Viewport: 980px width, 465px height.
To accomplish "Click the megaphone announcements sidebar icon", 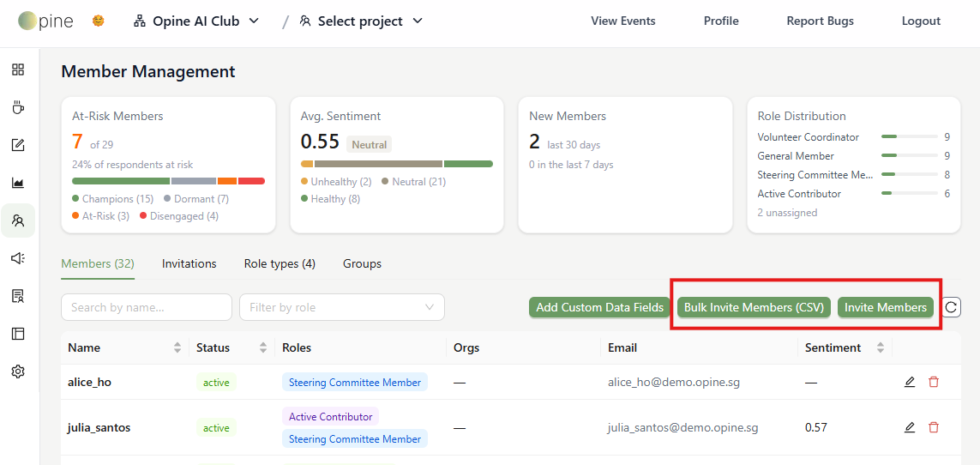I will [18, 258].
